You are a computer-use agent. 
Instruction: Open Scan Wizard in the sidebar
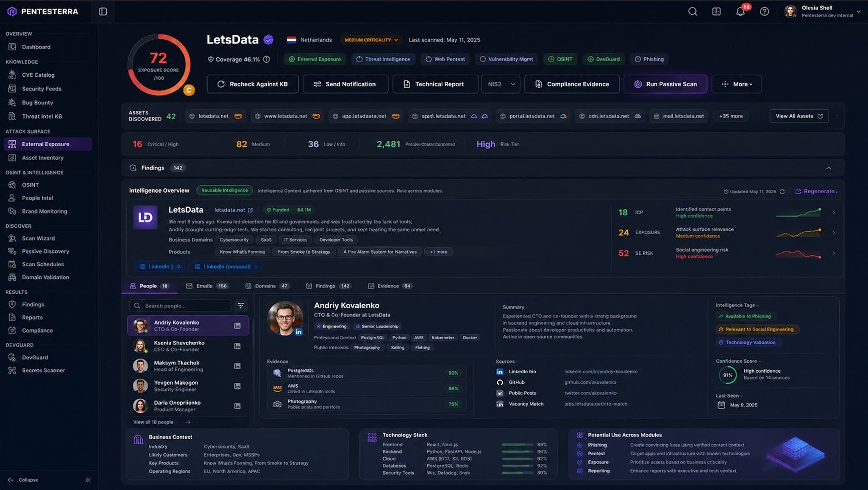tap(38, 239)
